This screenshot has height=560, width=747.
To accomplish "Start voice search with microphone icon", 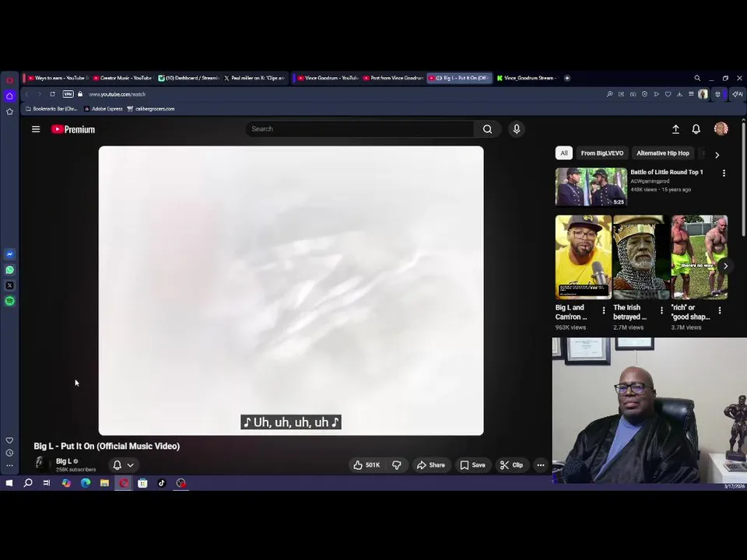I will point(517,129).
